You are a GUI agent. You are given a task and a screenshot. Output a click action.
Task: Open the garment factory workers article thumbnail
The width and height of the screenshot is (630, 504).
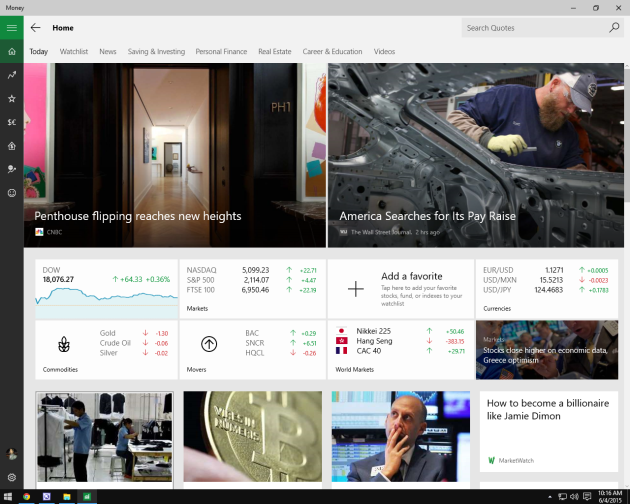point(104,437)
